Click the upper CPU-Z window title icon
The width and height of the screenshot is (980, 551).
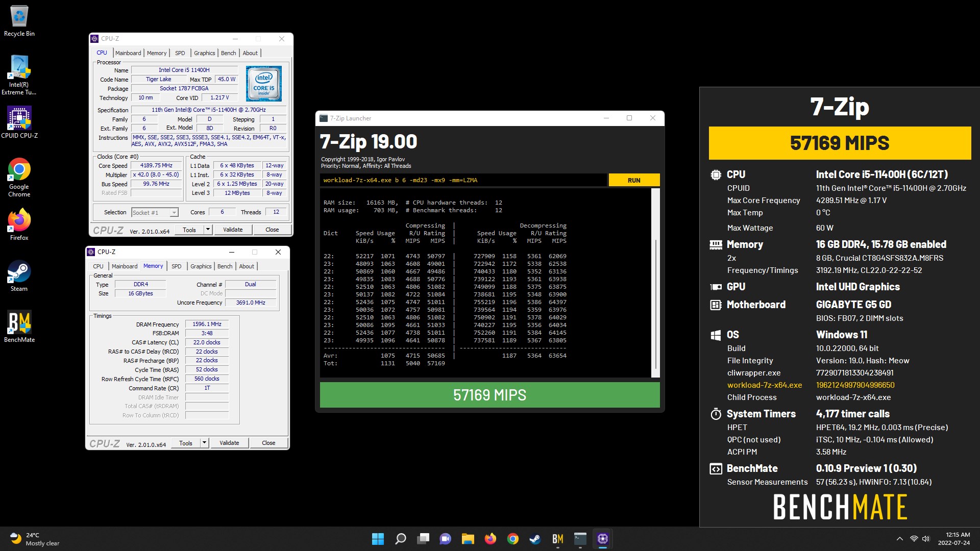(94, 39)
